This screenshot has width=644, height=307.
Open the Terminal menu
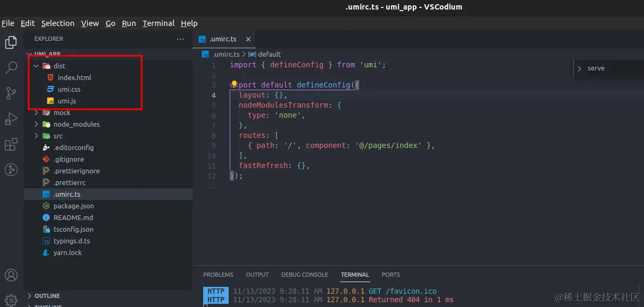click(159, 23)
